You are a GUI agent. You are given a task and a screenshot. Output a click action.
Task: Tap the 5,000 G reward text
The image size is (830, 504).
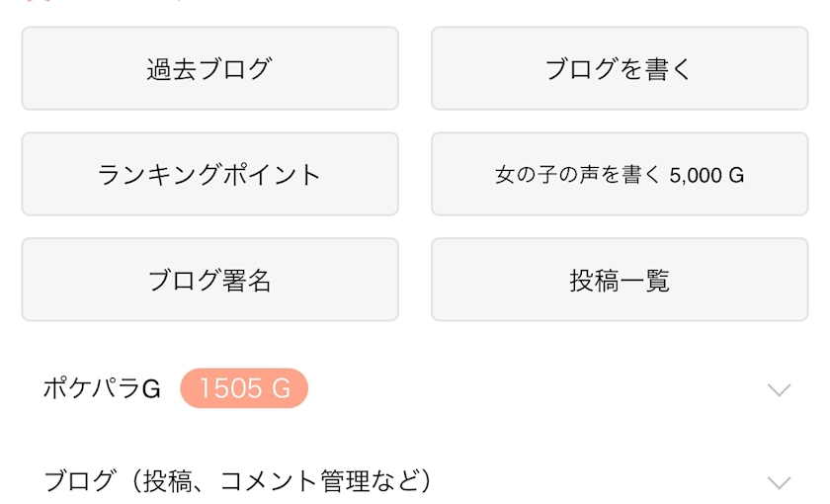click(x=706, y=176)
